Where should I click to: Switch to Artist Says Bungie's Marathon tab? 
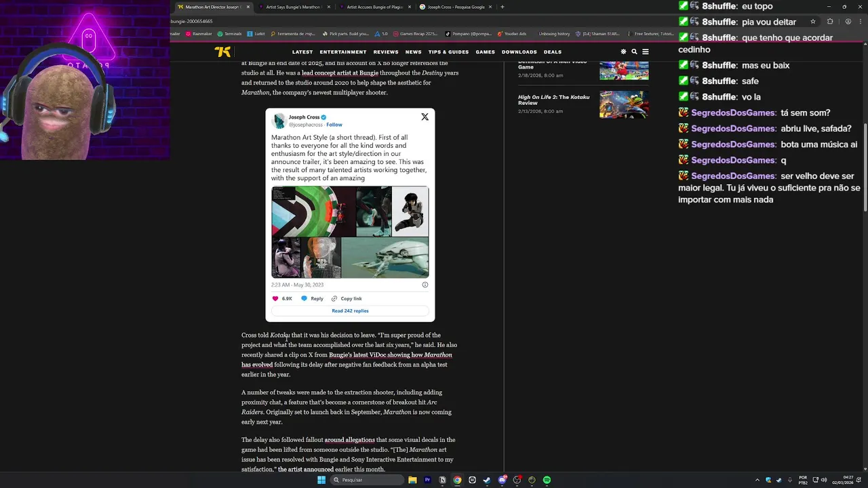(294, 7)
